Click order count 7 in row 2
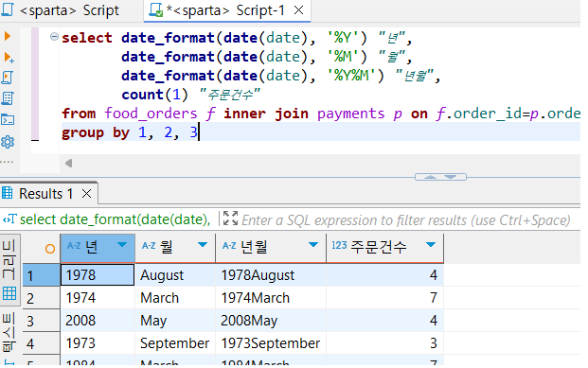 [385, 298]
